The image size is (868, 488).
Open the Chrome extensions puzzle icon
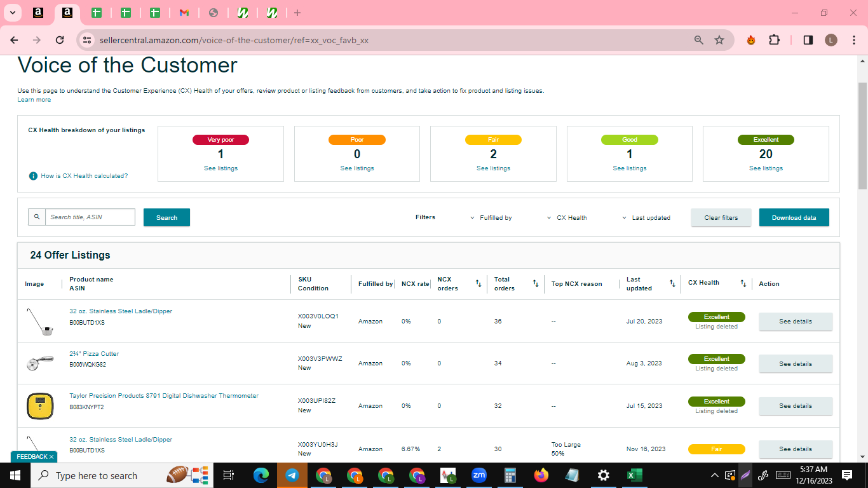point(774,40)
